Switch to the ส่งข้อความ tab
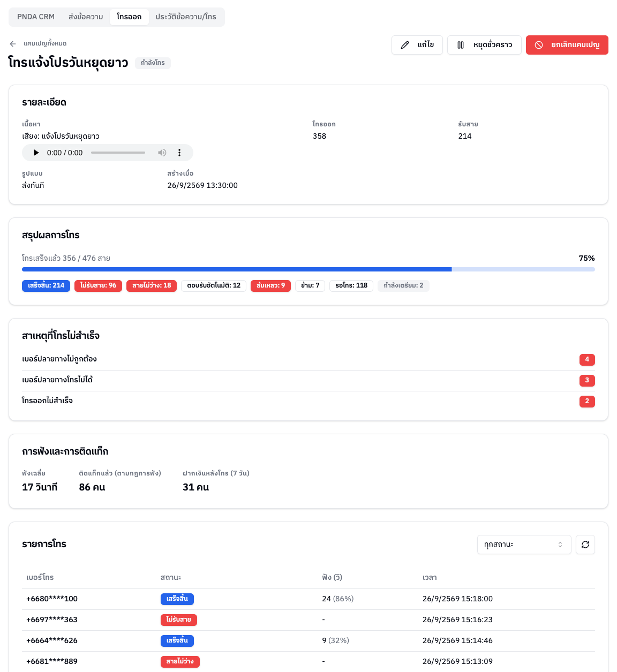 pyautogui.click(x=86, y=17)
